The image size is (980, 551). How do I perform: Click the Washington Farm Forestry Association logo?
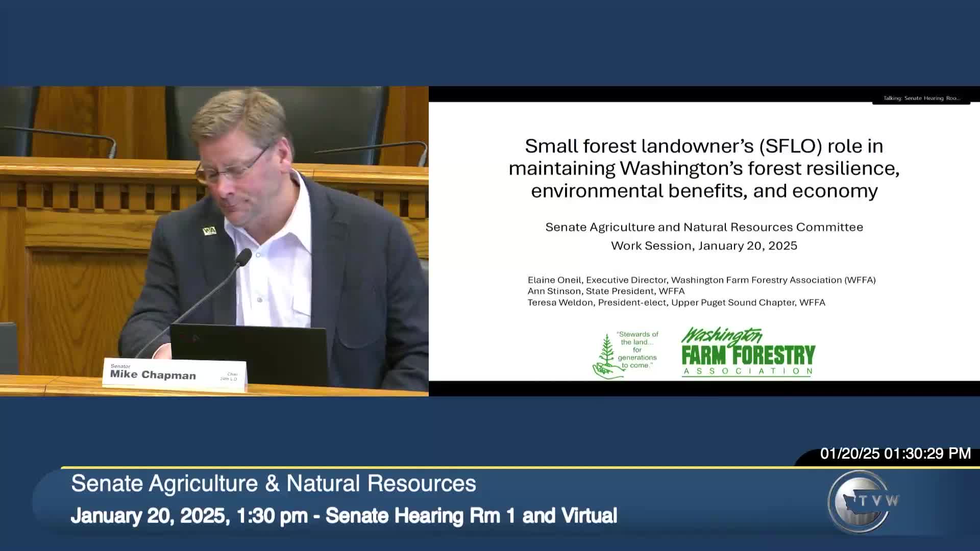tap(748, 353)
